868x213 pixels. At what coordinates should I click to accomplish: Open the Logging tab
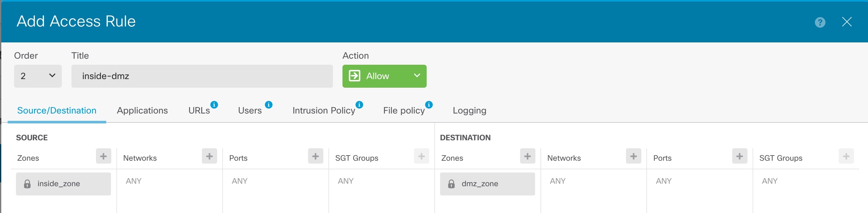(x=469, y=111)
